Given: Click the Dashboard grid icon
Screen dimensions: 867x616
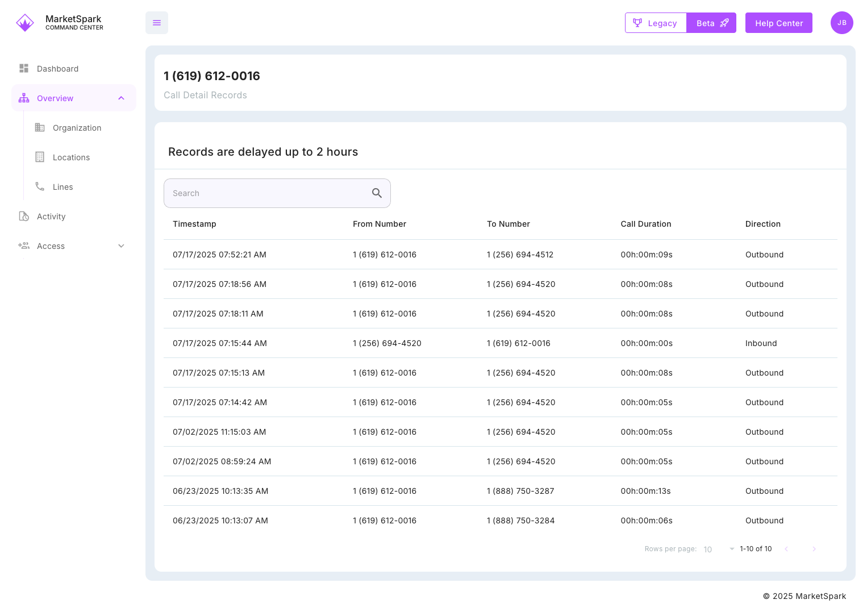Looking at the screenshot, I should (x=24, y=69).
